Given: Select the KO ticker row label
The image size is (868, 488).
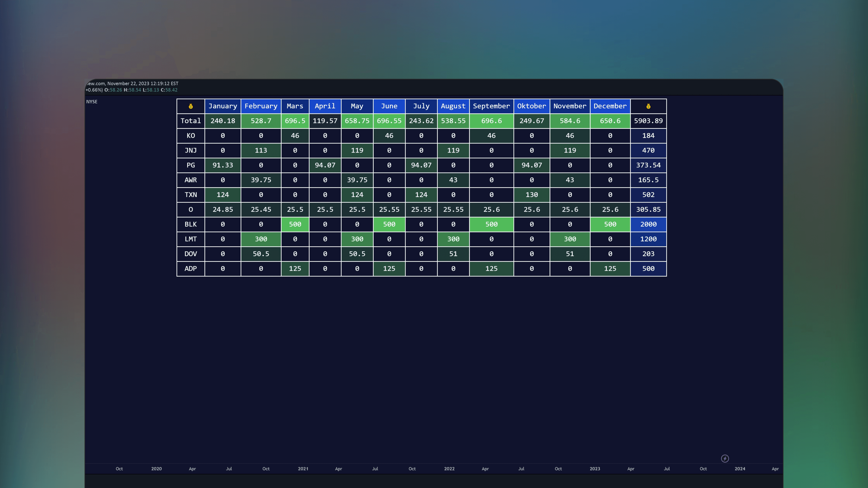Looking at the screenshot, I should pos(191,136).
